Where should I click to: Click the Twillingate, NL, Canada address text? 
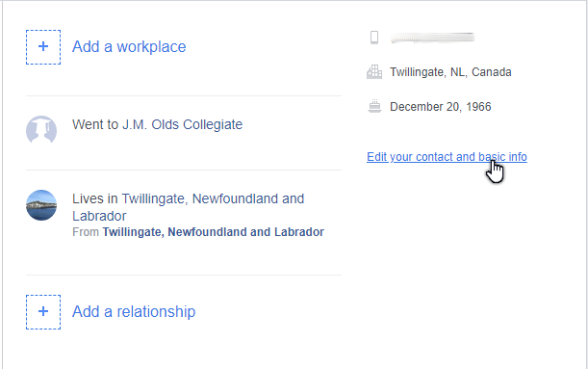point(450,72)
